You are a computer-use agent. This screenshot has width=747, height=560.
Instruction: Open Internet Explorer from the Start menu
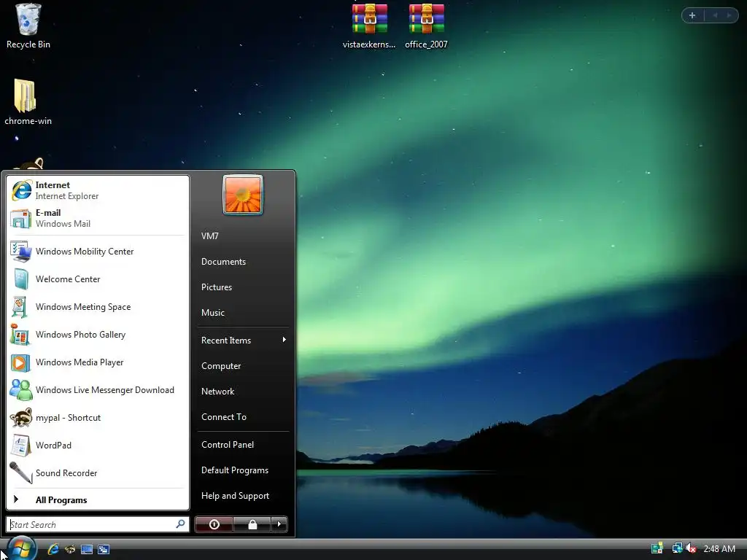pos(98,190)
